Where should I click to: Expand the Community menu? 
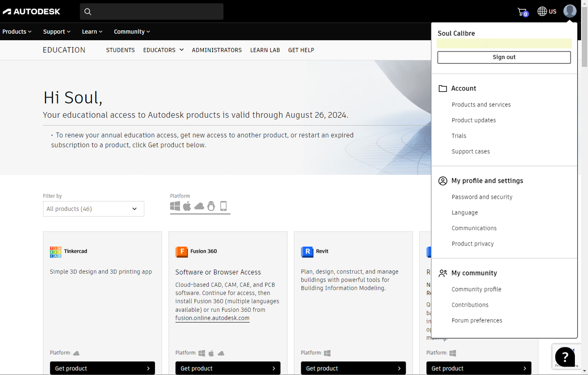(132, 31)
